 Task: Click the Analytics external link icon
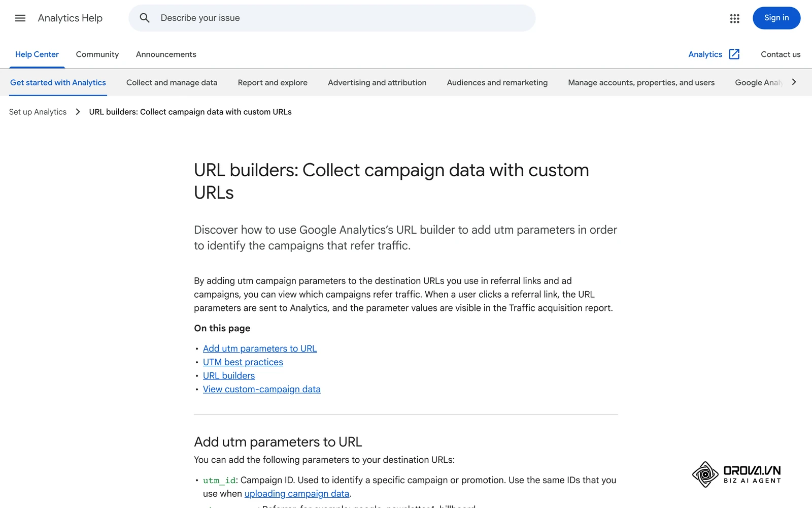click(x=734, y=54)
